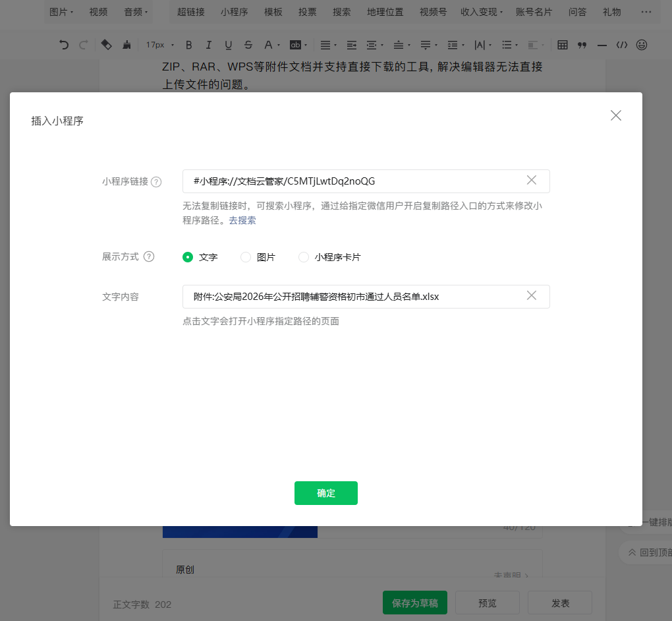
Task: Expand the 收入变现 dropdown
Action: (481, 12)
